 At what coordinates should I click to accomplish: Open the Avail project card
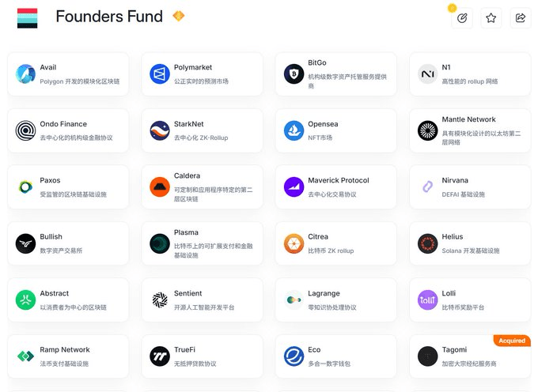pos(68,74)
